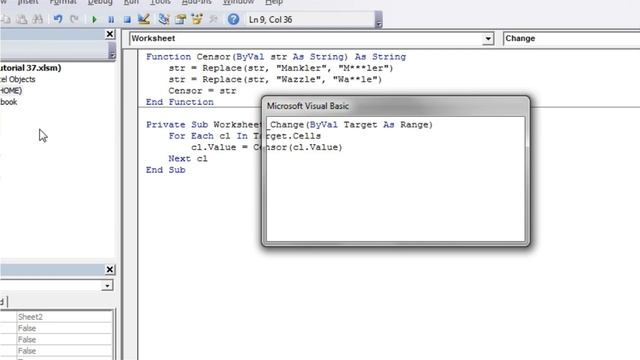
Task: Open the Help menu
Action: 274,2
